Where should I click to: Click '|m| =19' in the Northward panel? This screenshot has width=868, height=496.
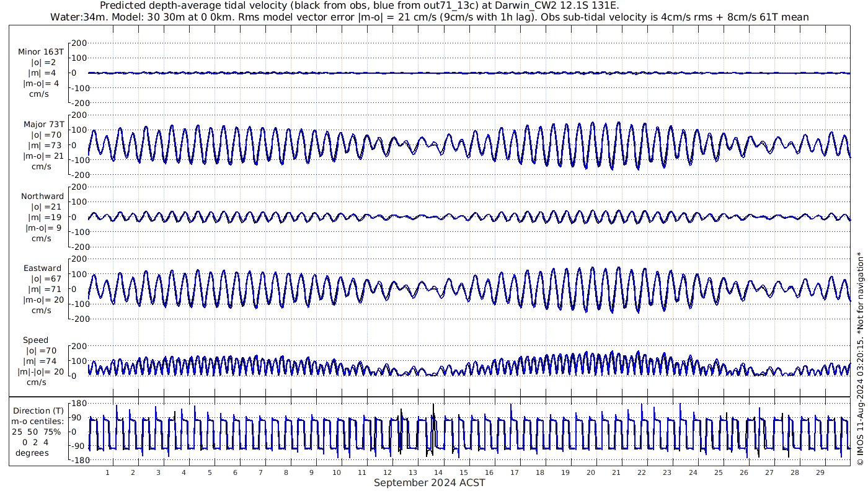coord(44,218)
